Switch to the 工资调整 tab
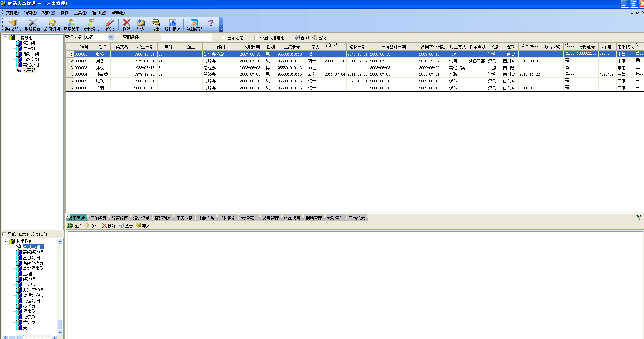This screenshot has height=339, width=644. pyautogui.click(x=184, y=218)
